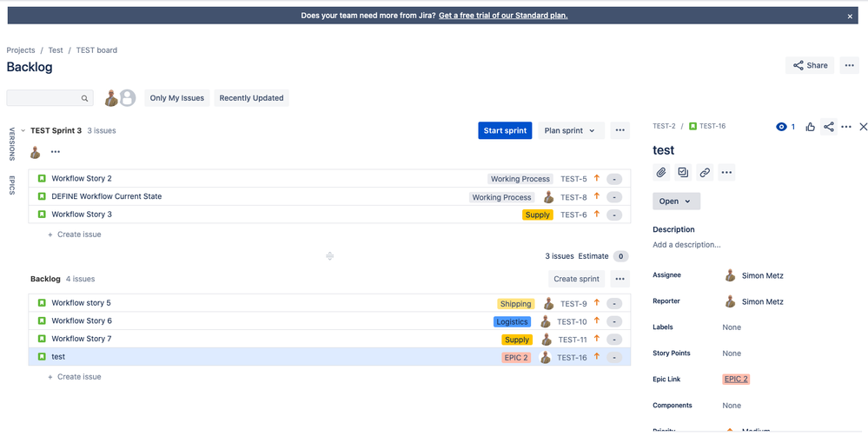The width and height of the screenshot is (868, 436).
Task: Create issue in the Backlog section
Action: point(75,377)
